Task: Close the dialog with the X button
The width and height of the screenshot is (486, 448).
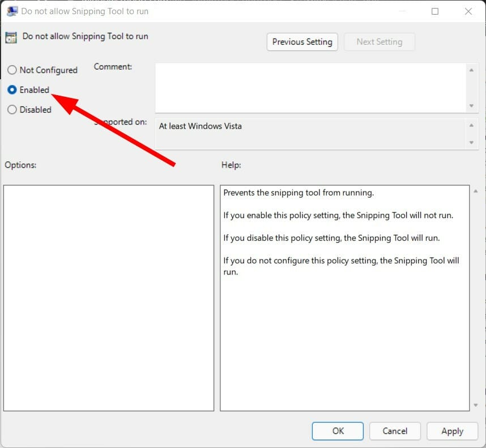Action: point(468,11)
